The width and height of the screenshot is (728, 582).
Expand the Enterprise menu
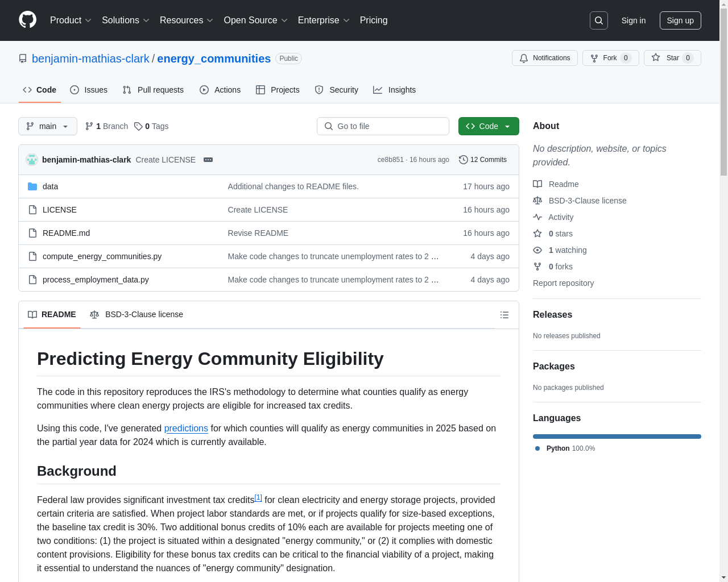pos(324,20)
